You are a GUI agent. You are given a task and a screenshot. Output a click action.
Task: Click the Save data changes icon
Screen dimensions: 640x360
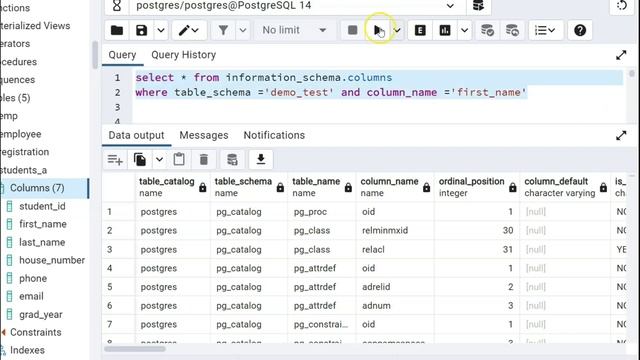coord(232,160)
